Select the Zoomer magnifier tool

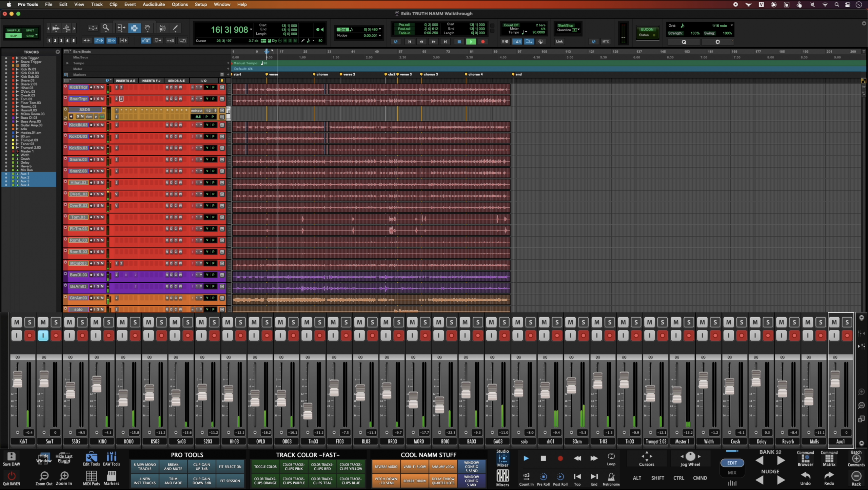[106, 28]
